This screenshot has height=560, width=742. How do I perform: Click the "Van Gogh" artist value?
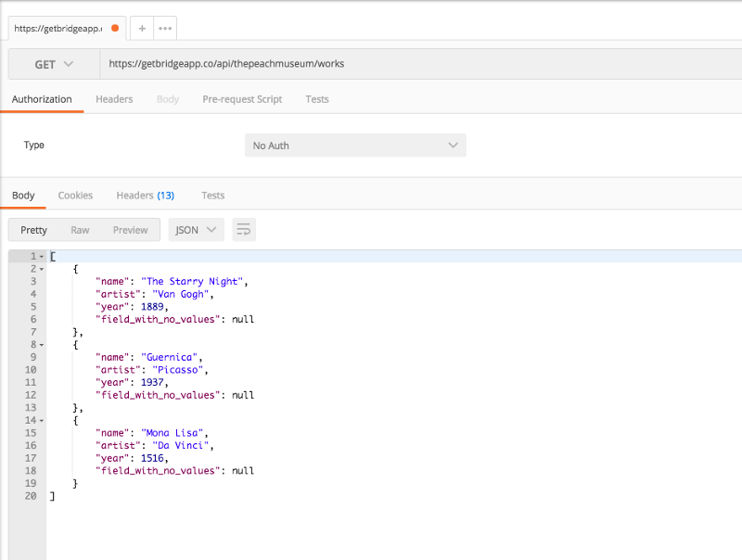pos(180,294)
